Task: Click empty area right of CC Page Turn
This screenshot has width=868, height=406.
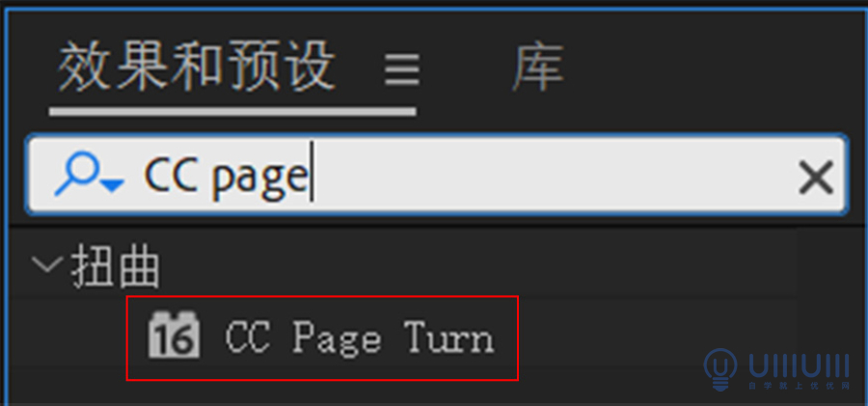Action: tap(653, 338)
